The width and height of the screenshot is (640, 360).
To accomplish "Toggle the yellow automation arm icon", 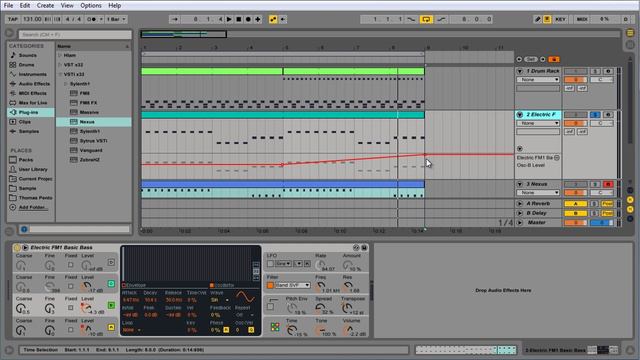I will click(273, 19).
